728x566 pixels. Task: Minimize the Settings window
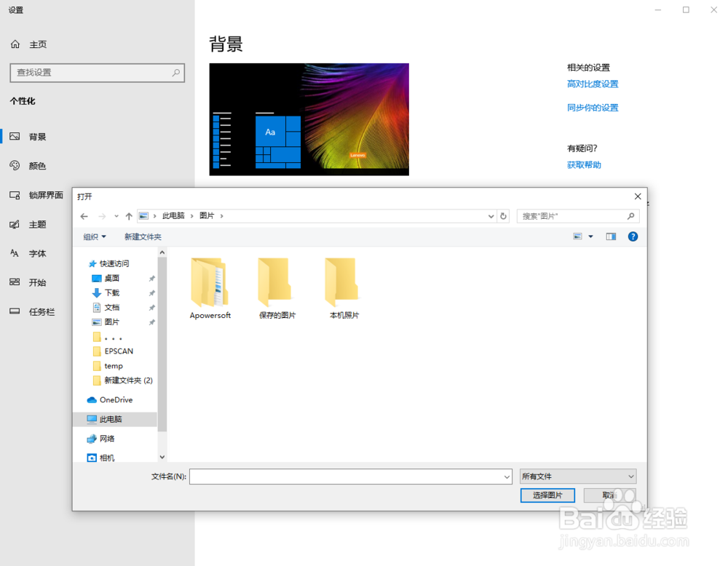coord(658,9)
